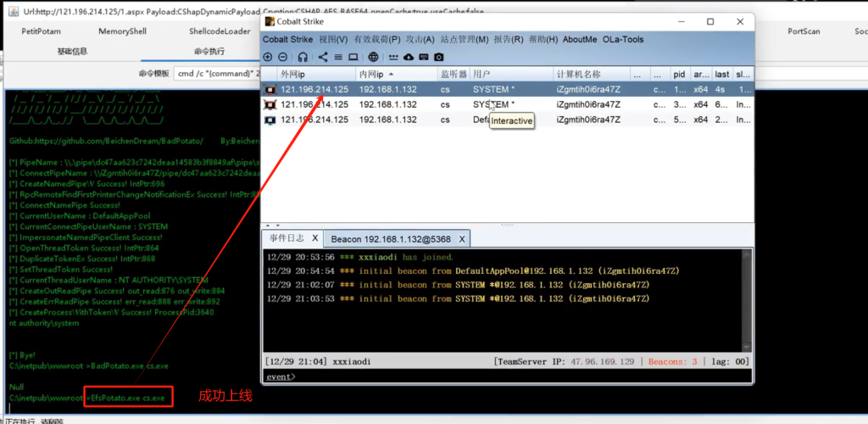Click split-pane collapse arrows above 事件日志 tab
Screen dimensions: 868x424
[274, 226]
